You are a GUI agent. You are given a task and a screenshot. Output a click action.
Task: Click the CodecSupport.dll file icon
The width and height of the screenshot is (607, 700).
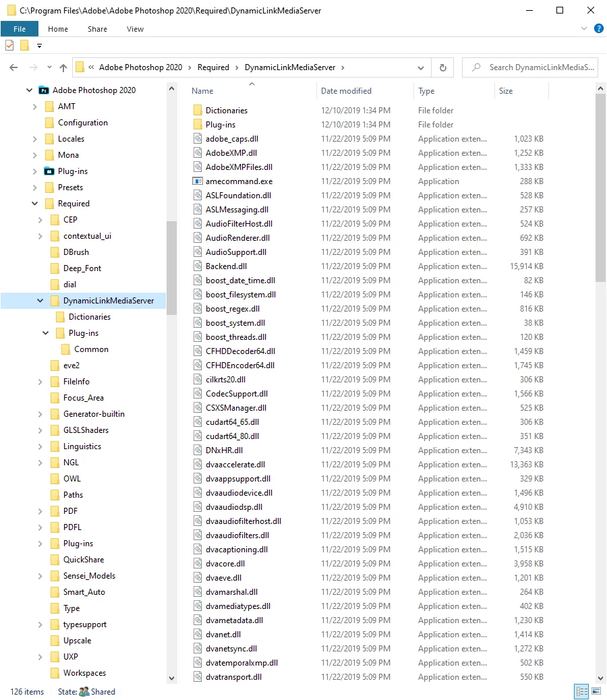coord(198,393)
